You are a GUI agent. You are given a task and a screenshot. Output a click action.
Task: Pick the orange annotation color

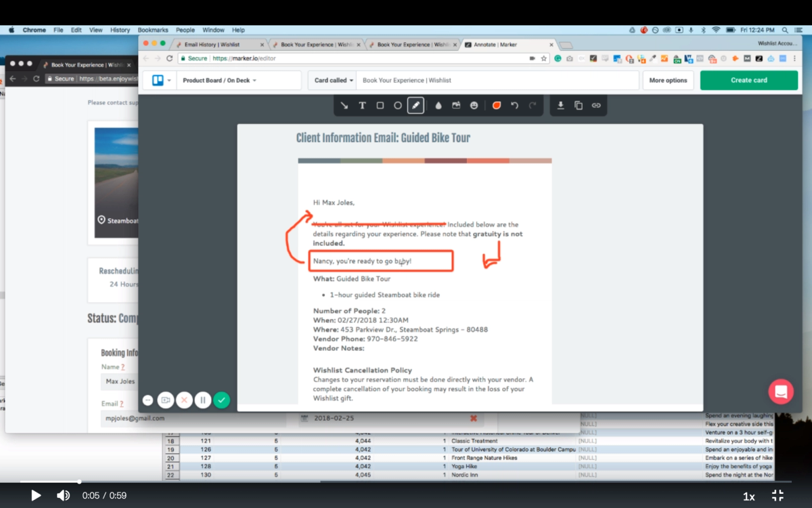(x=497, y=106)
